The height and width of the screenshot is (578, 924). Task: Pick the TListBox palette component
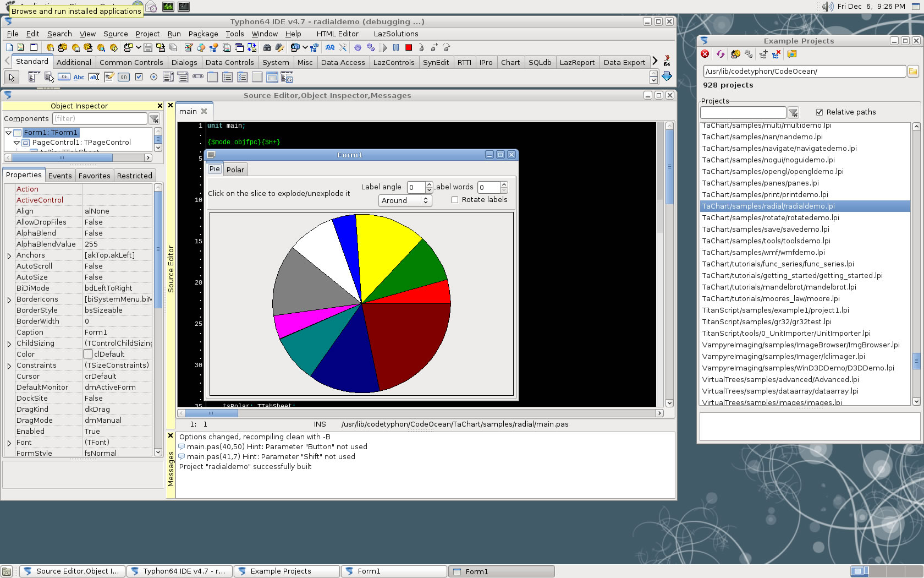pyautogui.click(x=168, y=77)
